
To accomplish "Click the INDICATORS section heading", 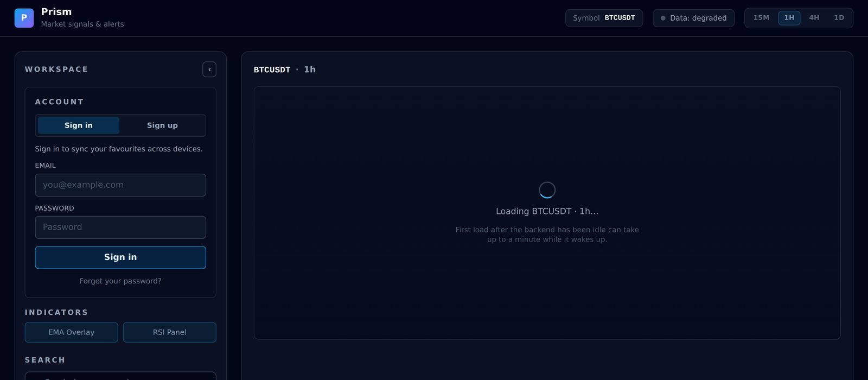I will click(56, 312).
